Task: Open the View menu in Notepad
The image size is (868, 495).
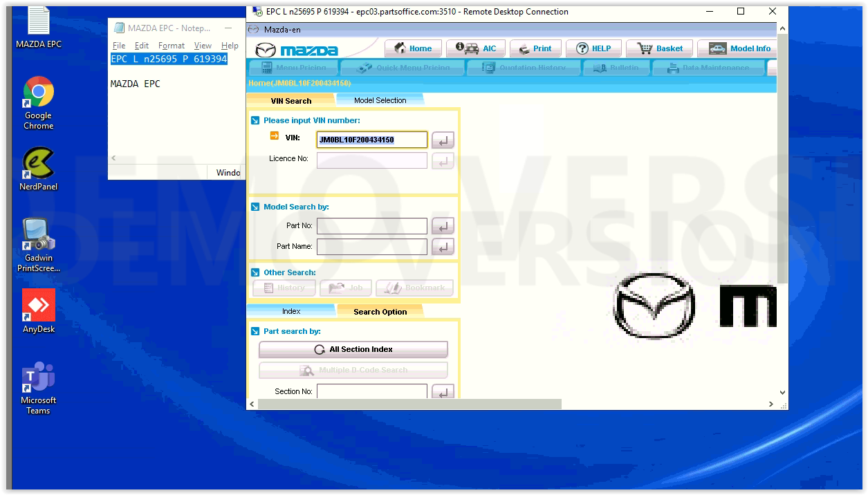Action: pyautogui.click(x=203, y=46)
